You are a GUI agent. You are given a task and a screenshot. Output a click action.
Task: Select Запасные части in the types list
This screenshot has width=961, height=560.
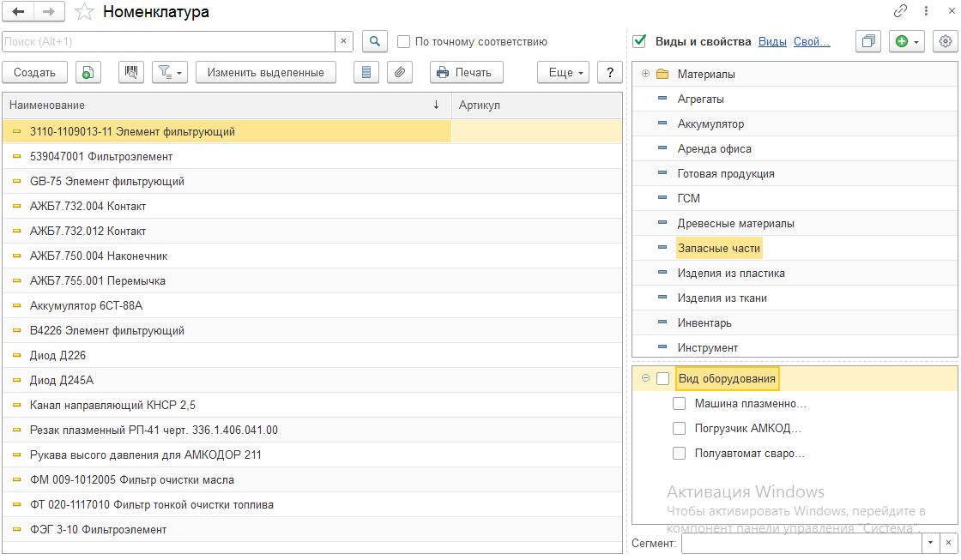pos(718,248)
